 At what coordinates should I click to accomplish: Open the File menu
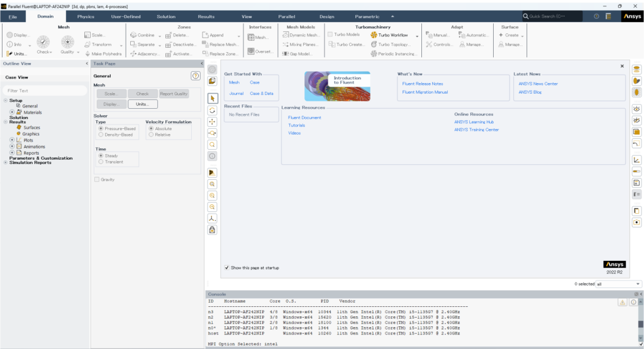[13, 16]
